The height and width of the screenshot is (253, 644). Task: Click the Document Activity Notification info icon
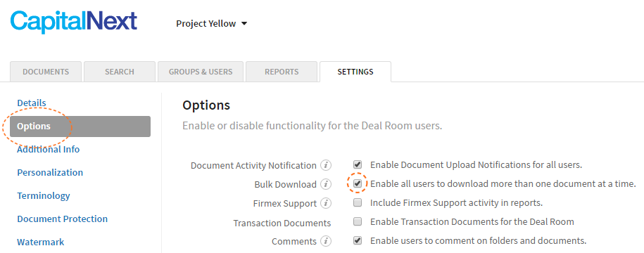(x=326, y=166)
